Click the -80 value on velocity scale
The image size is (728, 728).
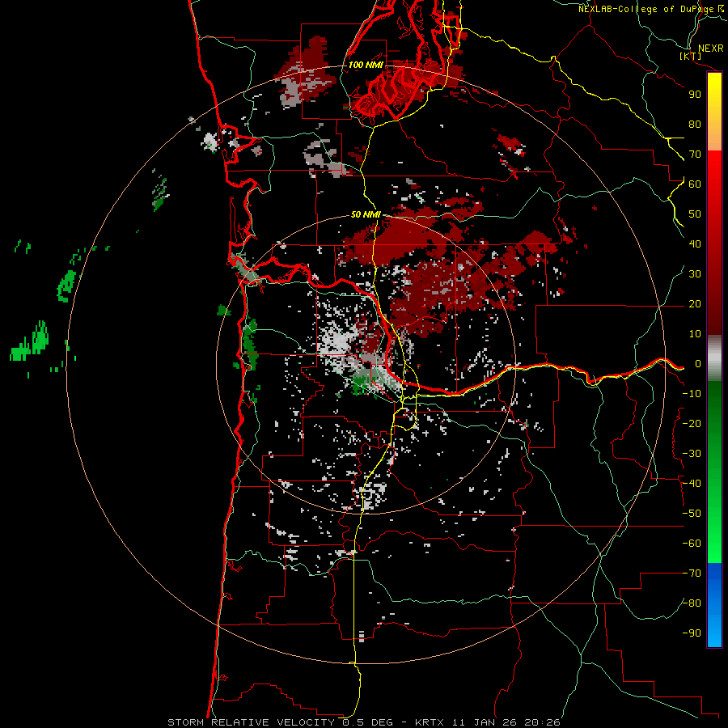click(692, 603)
